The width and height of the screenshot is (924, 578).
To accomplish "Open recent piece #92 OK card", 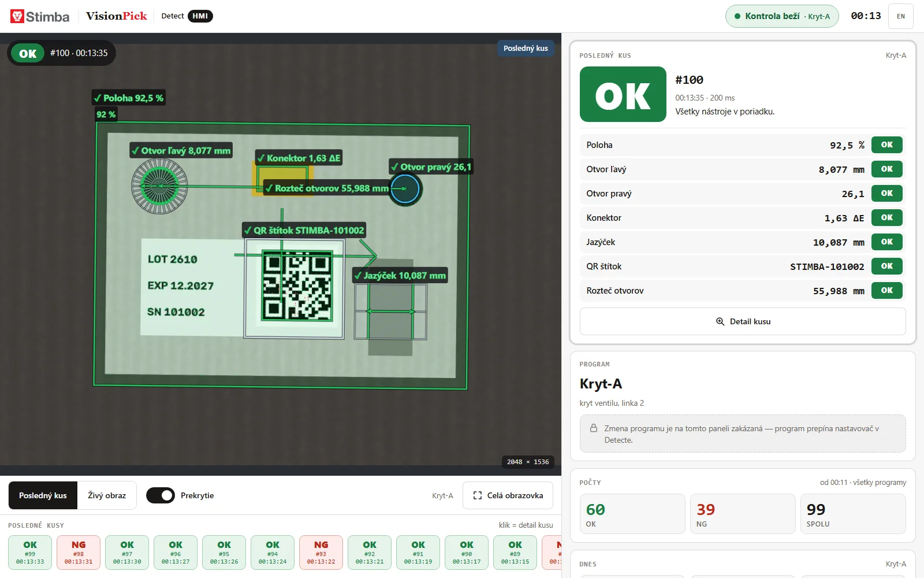I will [370, 553].
